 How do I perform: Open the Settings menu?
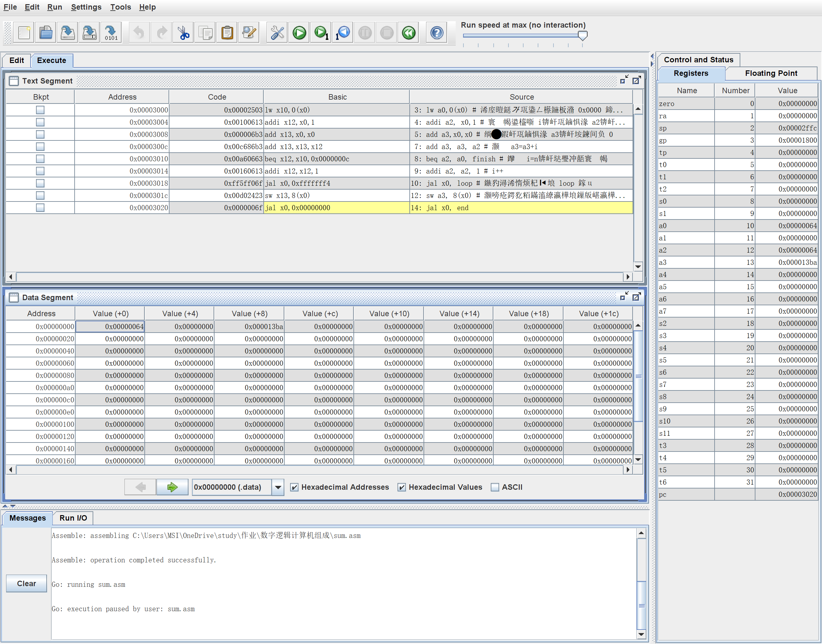[86, 7]
